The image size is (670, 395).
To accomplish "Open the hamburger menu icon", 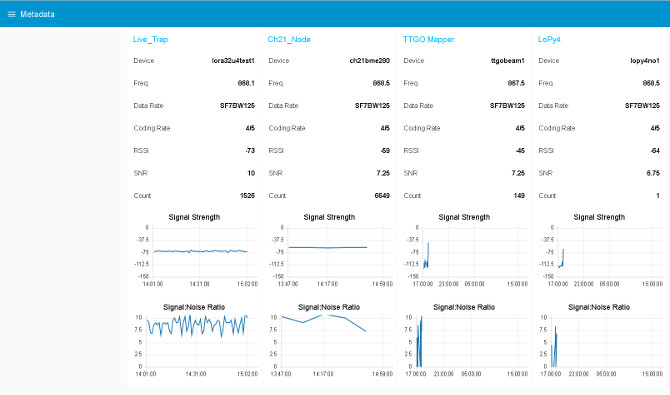I will pyautogui.click(x=12, y=14).
